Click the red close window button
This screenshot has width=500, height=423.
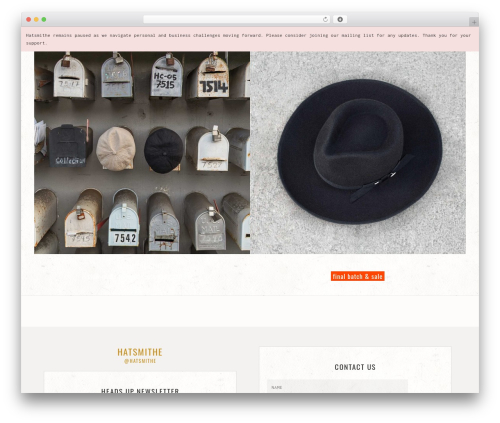tap(29, 20)
